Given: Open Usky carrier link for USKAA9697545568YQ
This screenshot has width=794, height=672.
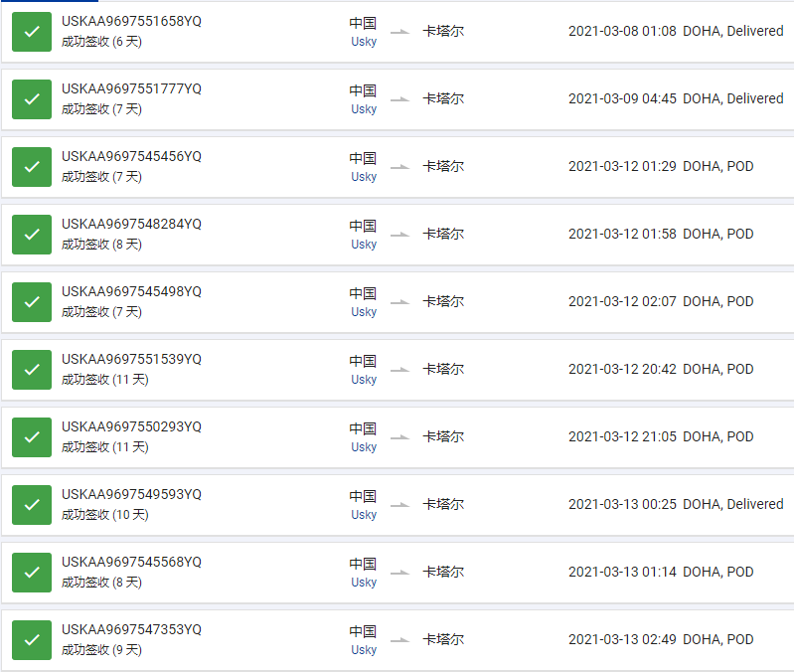Looking at the screenshot, I should coord(364,583).
